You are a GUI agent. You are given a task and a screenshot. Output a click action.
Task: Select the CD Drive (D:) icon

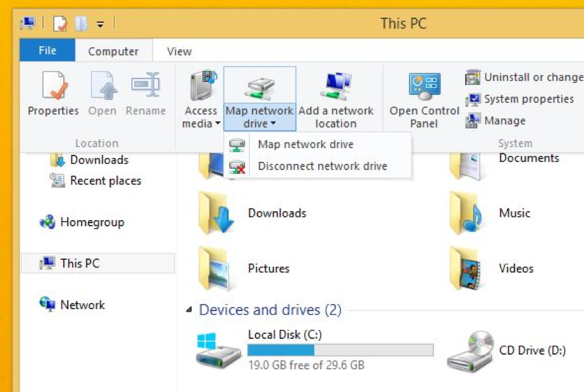click(x=471, y=351)
